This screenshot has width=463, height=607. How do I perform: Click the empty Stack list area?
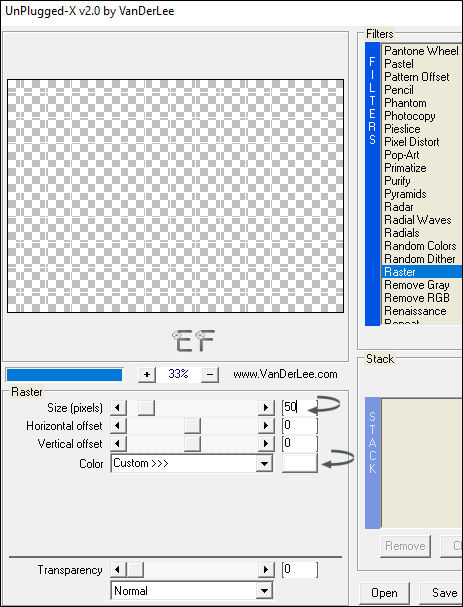(422, 463)
